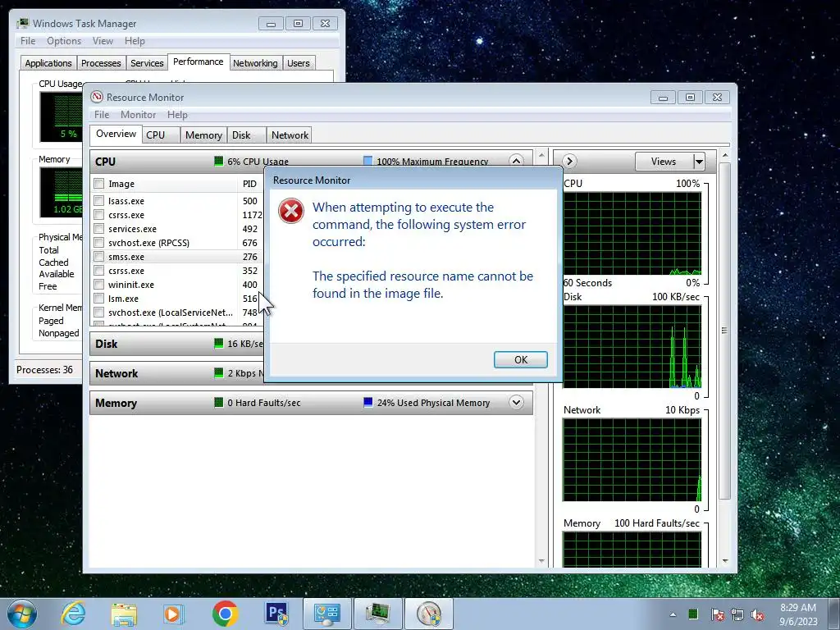Switch to Resource Monitor CPU tab
The width and height of the screenshot is (840, 630).
coord(162,135)
